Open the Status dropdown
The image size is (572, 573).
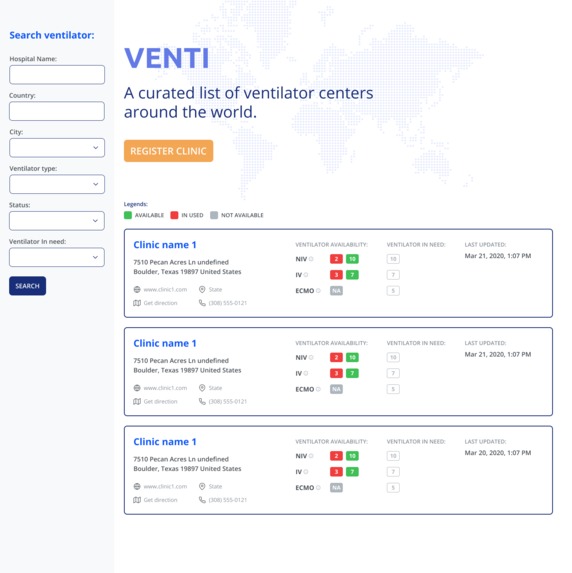coord(57,221)
